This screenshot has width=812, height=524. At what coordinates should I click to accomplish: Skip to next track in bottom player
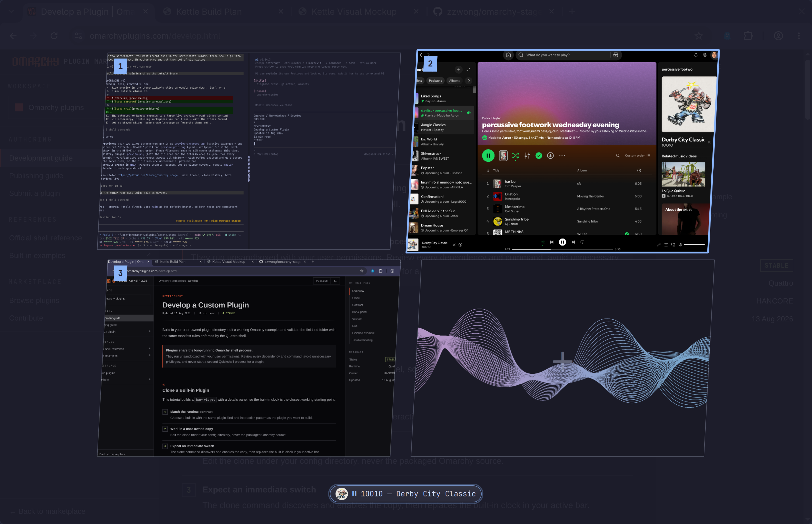point(573,242)
